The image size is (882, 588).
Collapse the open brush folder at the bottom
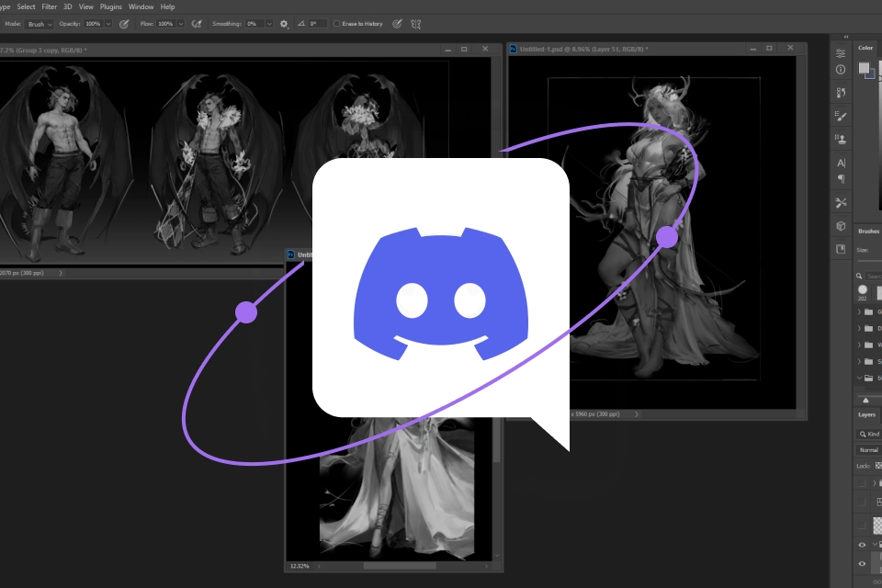[x=859, y=378]
